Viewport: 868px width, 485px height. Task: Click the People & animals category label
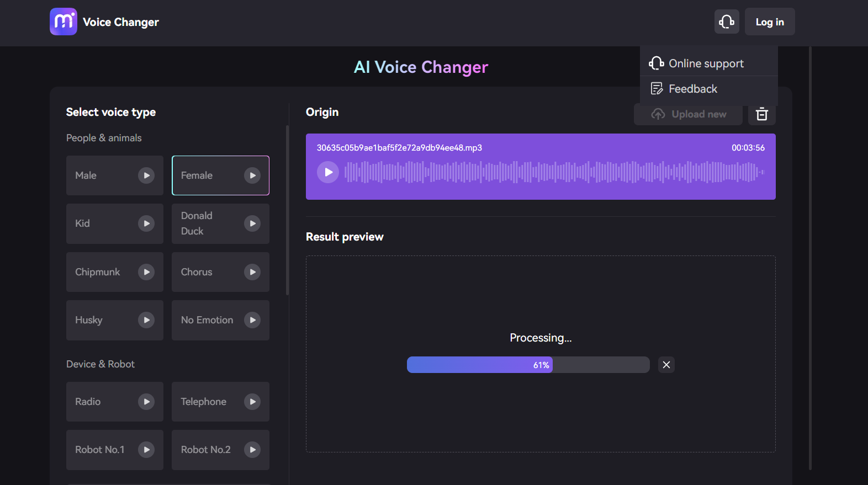(x=104, y=138)
